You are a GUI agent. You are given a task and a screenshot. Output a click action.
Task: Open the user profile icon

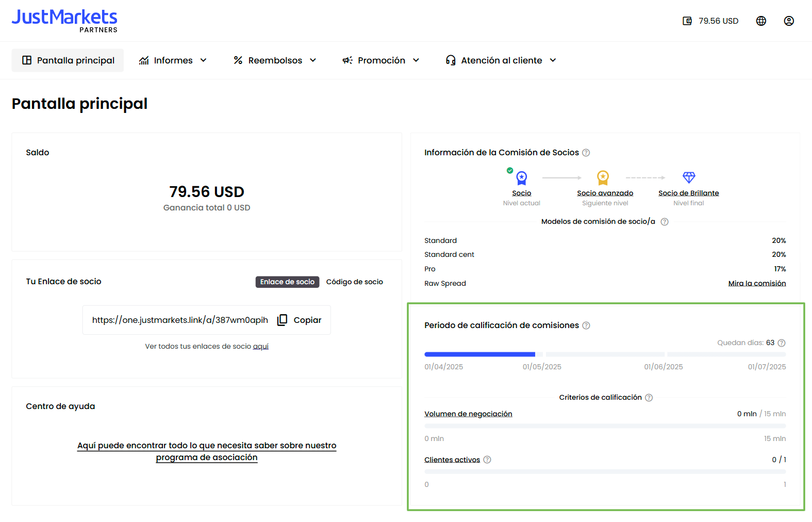pyautogui.click(x=789, y=21)
